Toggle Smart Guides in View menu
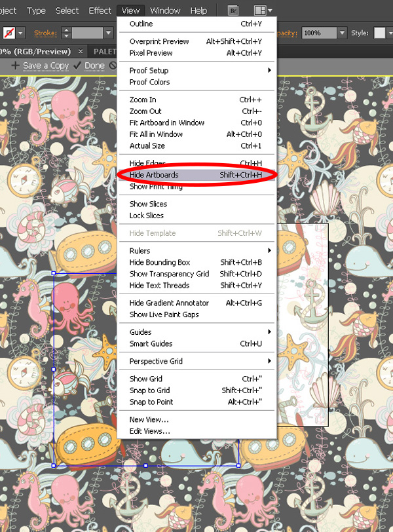Screen dimensions: 393x532 [196, 344]
